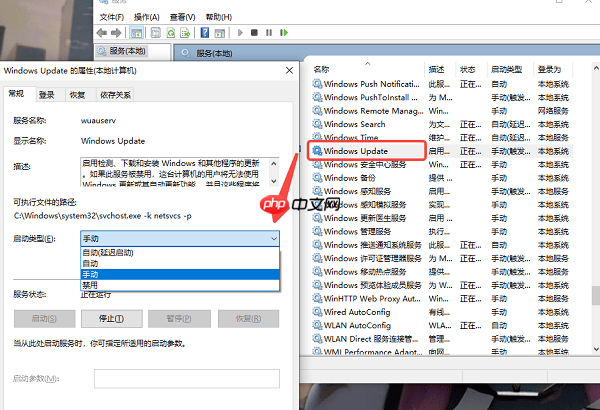The height and width of the screenshot is (410, 600).
Task: Select the gear icon of Windows Push Notificati... service
Action: [317, 83]
